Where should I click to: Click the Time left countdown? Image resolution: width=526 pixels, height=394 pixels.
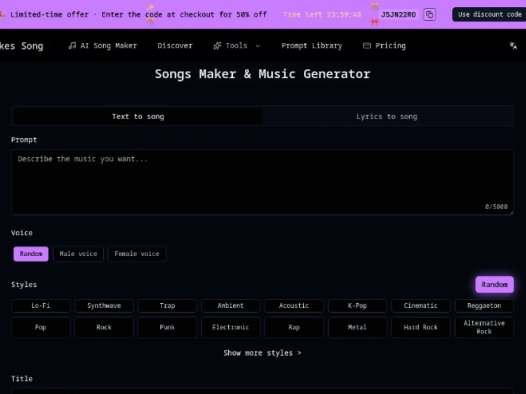(322, 14)
